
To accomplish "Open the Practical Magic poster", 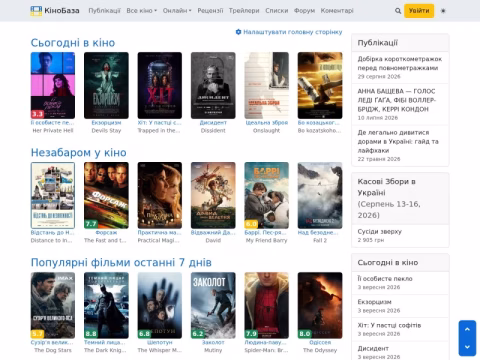I will 160,195.
